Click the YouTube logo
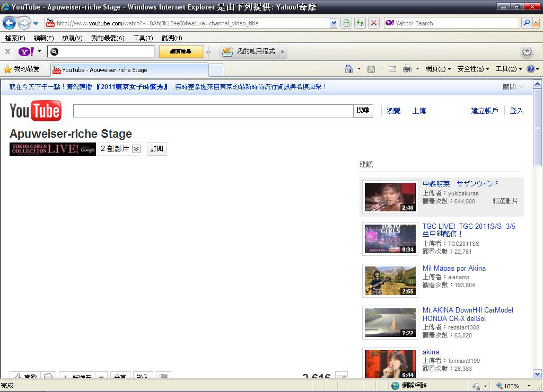The height and width of the screenshot is (392, 543). [x=36, y=111]
